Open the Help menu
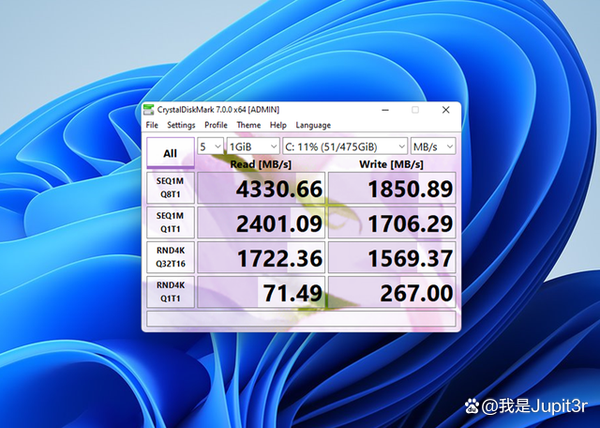600x428 pixels. tap(278, 125)
